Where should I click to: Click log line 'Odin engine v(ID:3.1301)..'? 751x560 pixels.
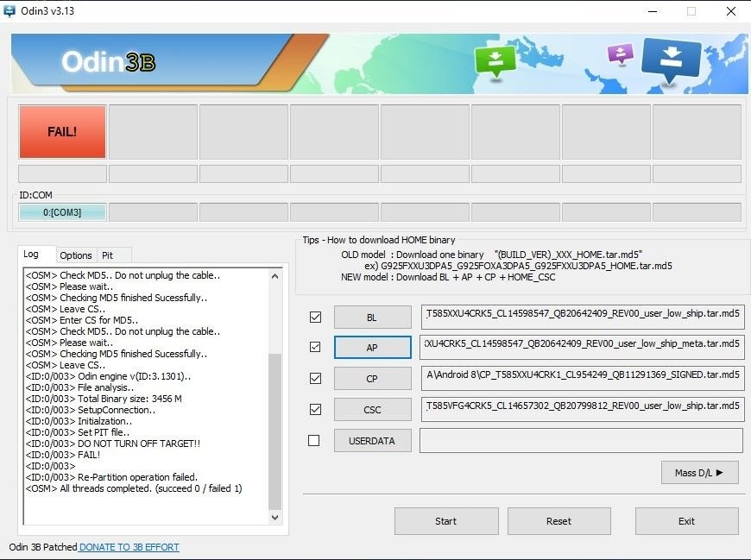coord(108,376)
